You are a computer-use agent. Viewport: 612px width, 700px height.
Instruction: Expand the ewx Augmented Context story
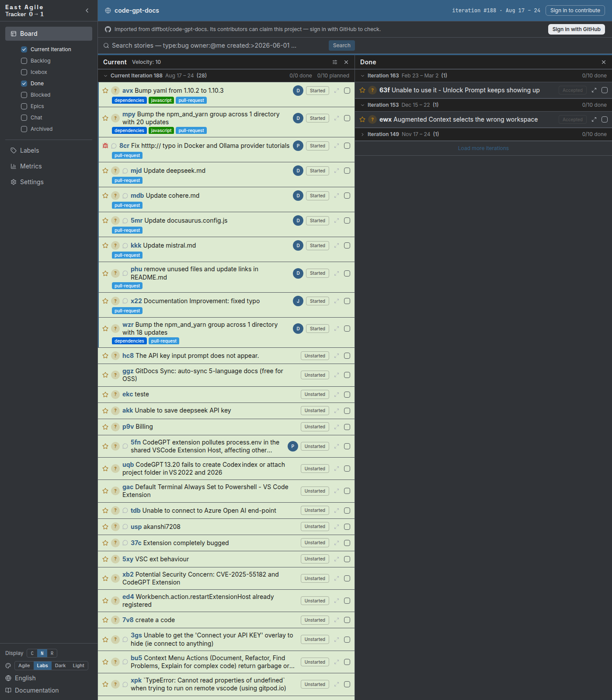tap(594, 119)
